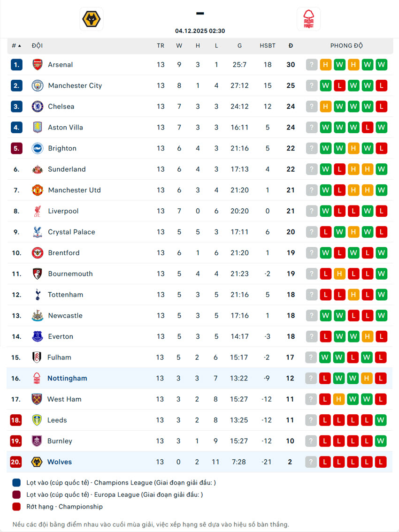Sort table by the HSBT column
399x532 pixels.
(268, 46)
